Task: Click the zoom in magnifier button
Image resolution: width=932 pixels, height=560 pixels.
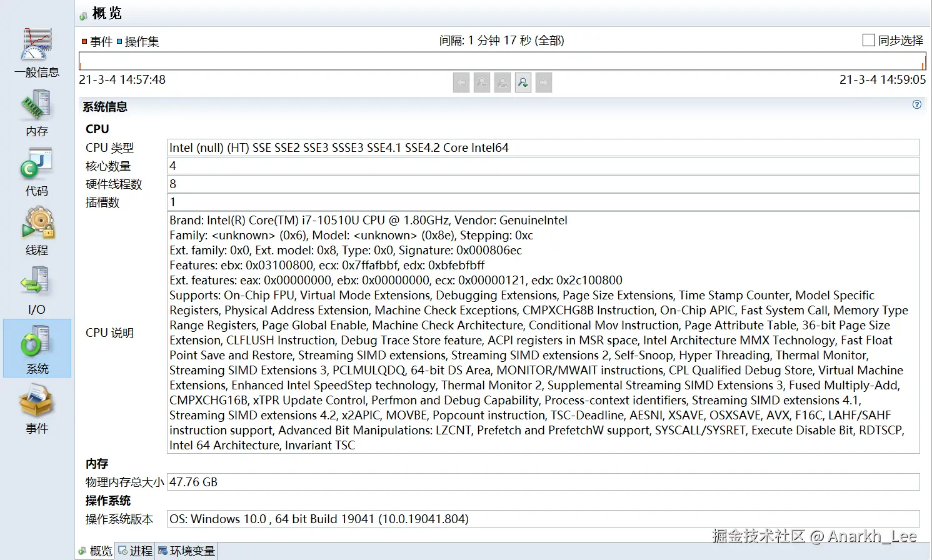Action: [x=523, y=82]
